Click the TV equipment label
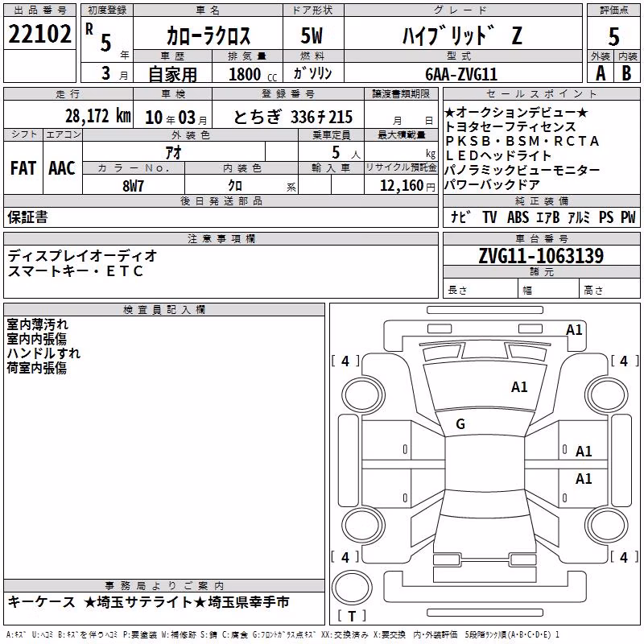 [489, 217]
